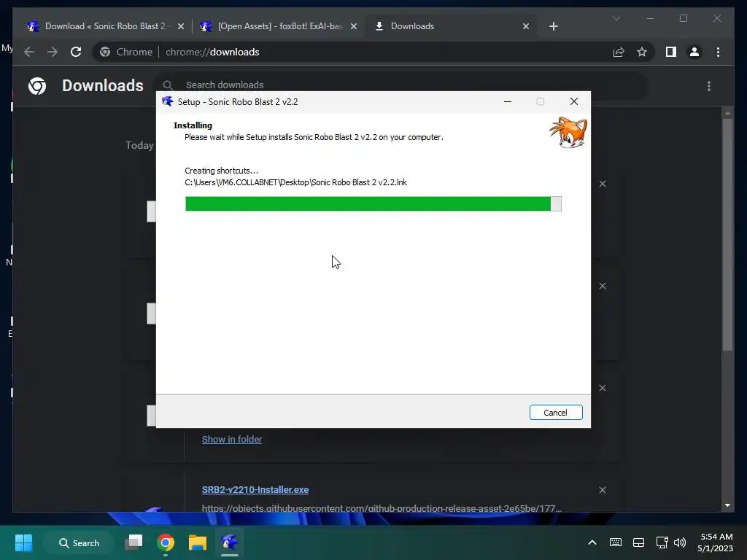Click the Tails mascot image in the setup dialog

[x=568, y=133]
